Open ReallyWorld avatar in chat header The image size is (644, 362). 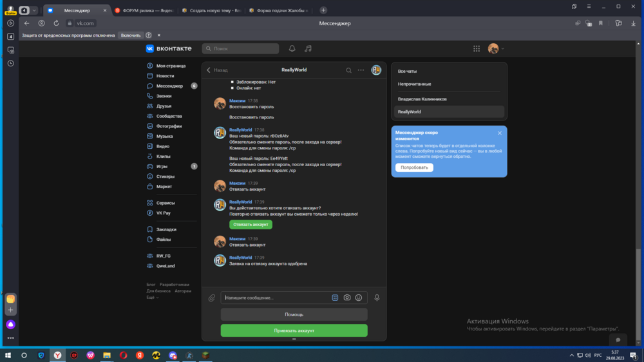pos(376,70)
